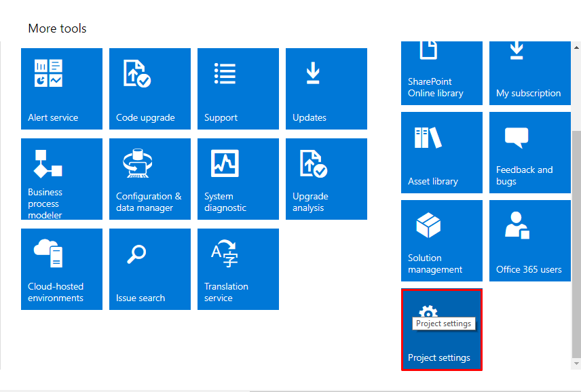Image resolution: width=581 pixels, height=392 pixels.
Task: Click the vertical scrollbar thumb
Action: pos(576,244)
